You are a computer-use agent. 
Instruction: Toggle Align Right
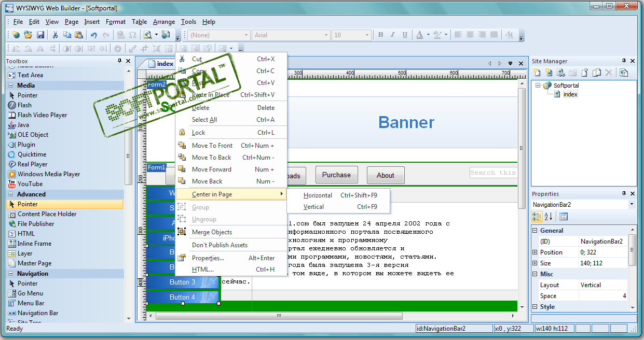coord(482,35)
